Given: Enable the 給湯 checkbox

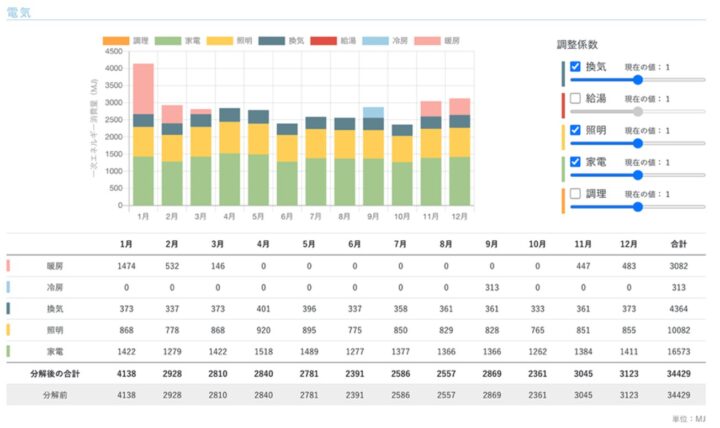Looking at the screenshot, I should click(x=576, y=98).
